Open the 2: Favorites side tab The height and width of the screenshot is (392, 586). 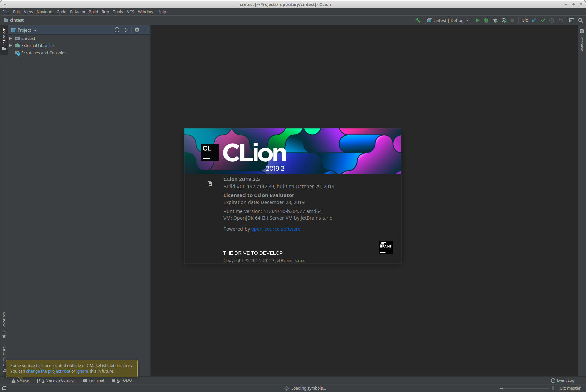click(x=4, y=325)
